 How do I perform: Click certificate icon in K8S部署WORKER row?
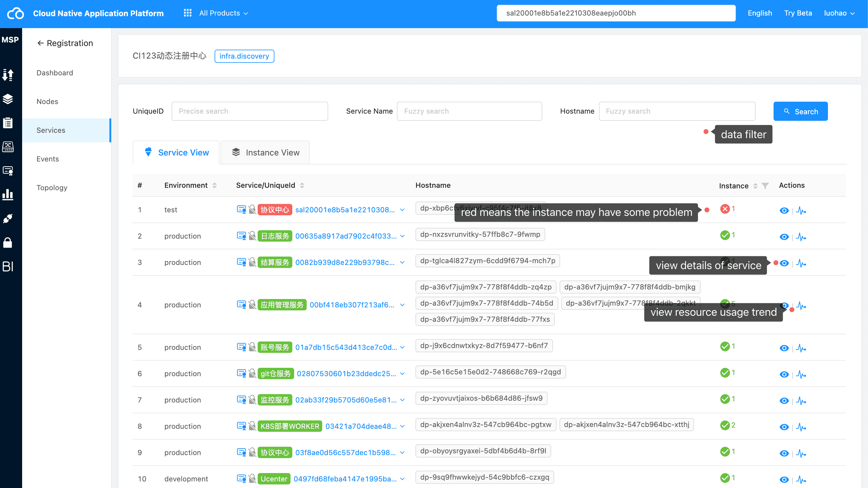(x=241, y=426)
